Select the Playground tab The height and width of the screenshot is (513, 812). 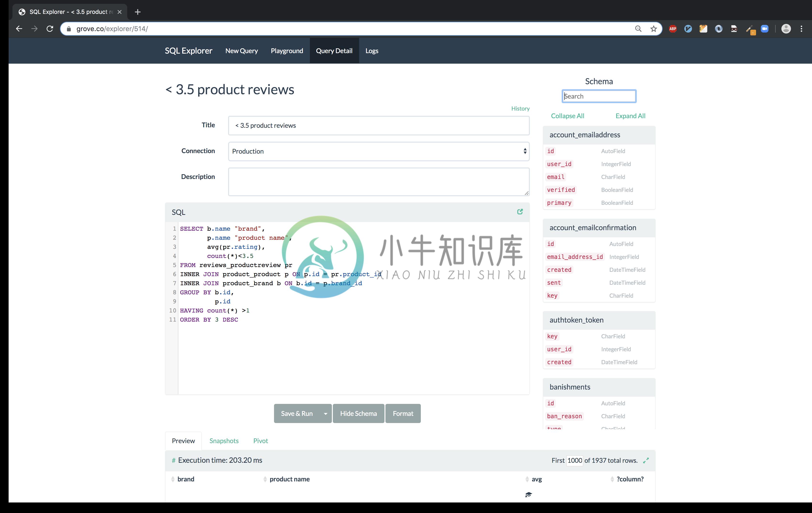[287, 51]
